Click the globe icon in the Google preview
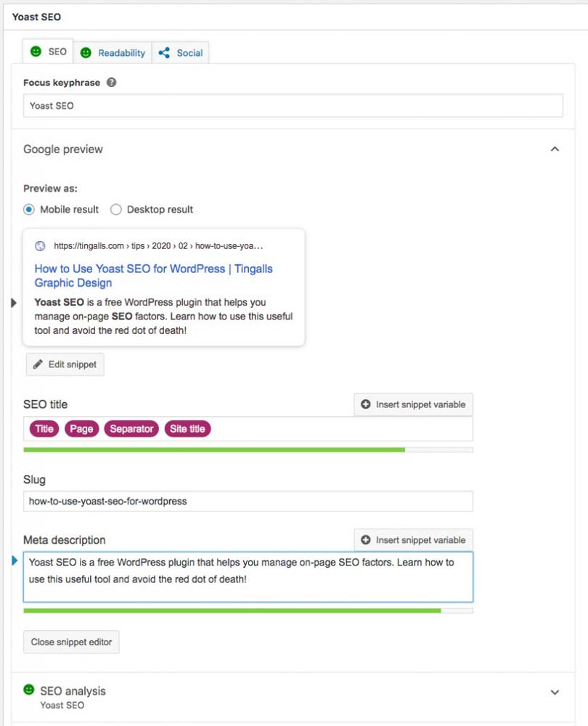This screenshot has width=588, height=726. pyautogui.click(x=40, y=245)
